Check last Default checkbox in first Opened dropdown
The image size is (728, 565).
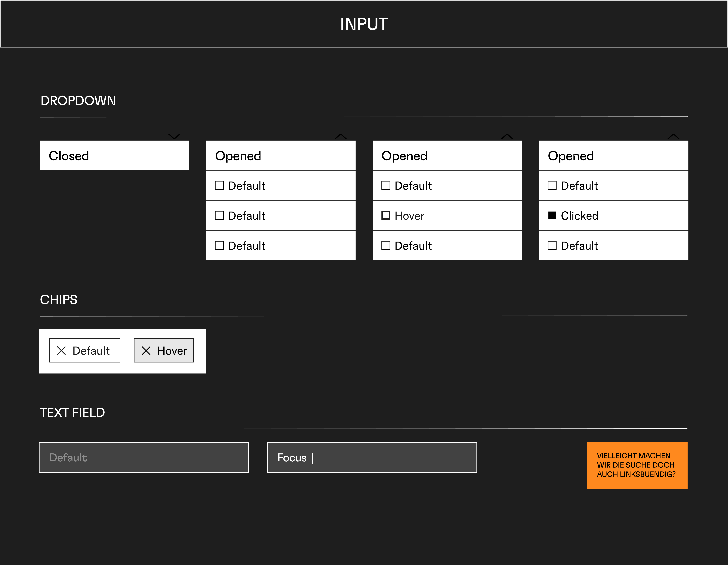coord(219,245)
